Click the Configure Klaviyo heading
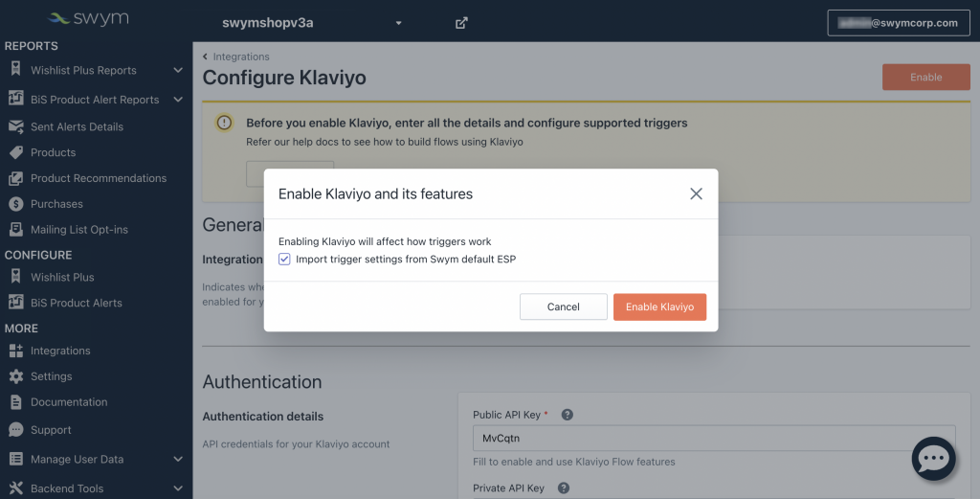Viewport: 980px width, 499px height. point(284,78)
